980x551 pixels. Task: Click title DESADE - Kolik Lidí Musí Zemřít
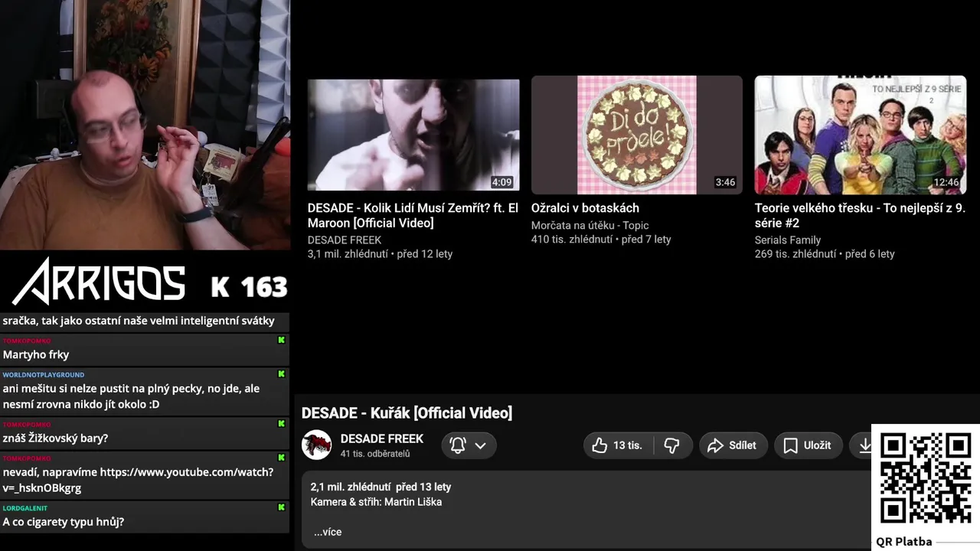coord(413,215)
